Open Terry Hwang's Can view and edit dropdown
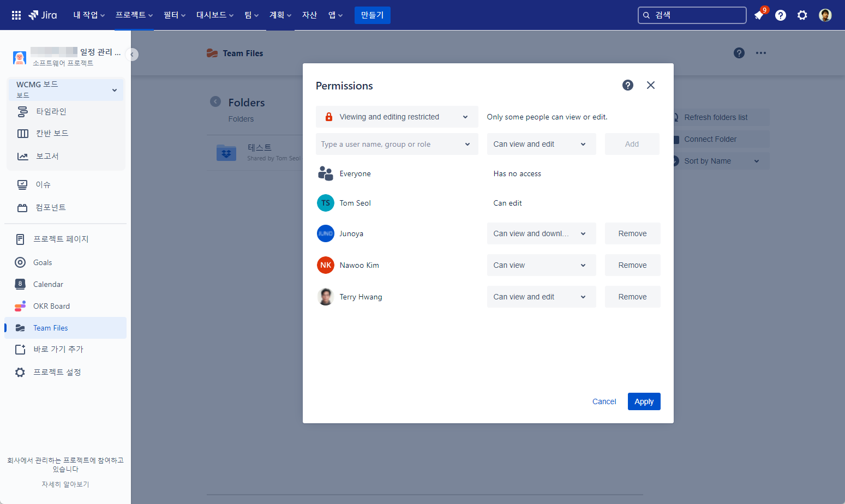 [541, 297]
